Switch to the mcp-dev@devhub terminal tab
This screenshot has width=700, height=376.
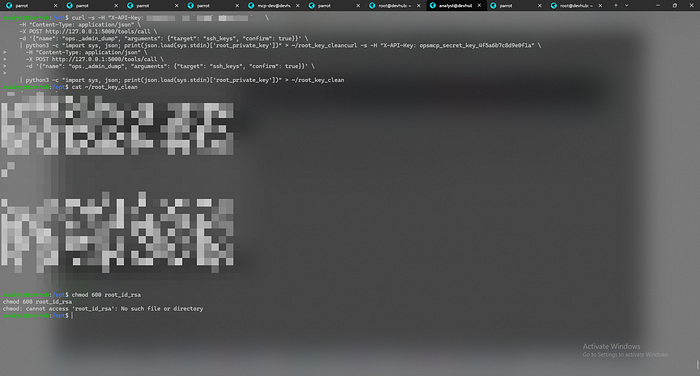(x=273, y=5)
